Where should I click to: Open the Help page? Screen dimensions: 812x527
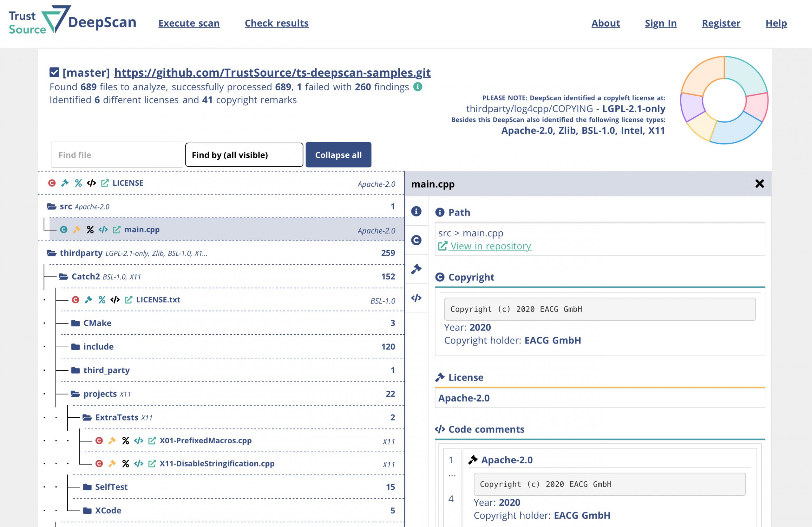click(x=776, y=23)
